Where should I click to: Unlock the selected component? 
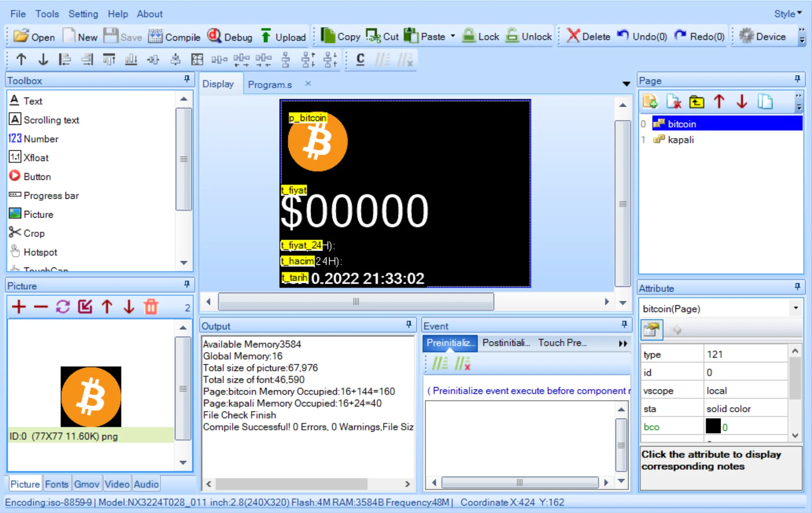point(529,36)
